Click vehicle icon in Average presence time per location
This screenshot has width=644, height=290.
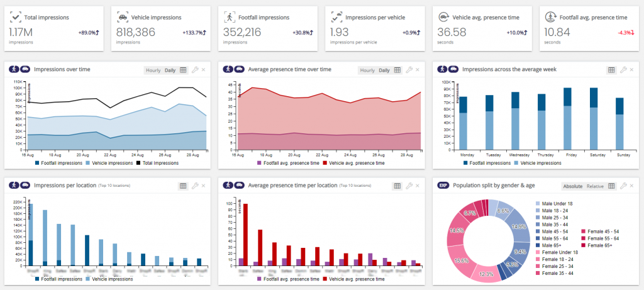tap(239, 186)
